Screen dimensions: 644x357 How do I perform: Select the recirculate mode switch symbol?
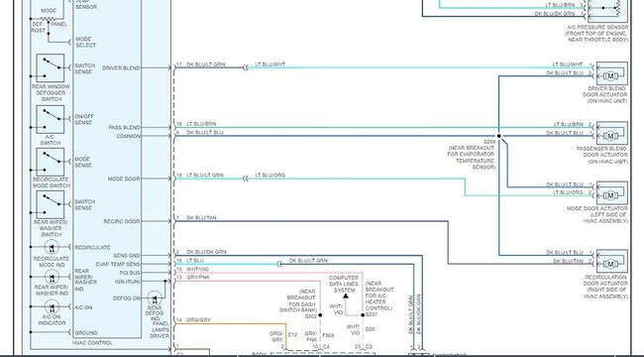(x=51, y=162)
